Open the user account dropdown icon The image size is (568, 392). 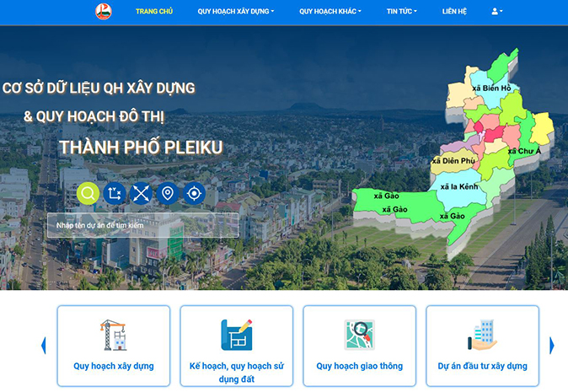click(x=497, y=11)
